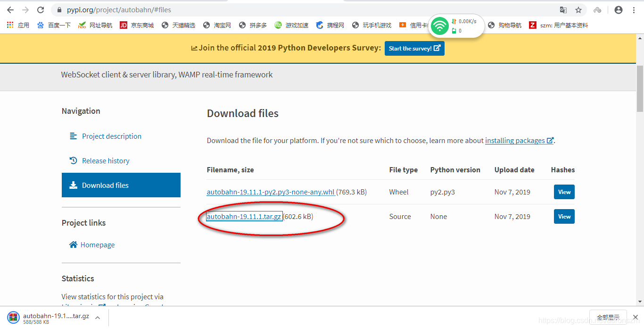
Task: Click the Wheel file type cell
Action: point(399,192)
